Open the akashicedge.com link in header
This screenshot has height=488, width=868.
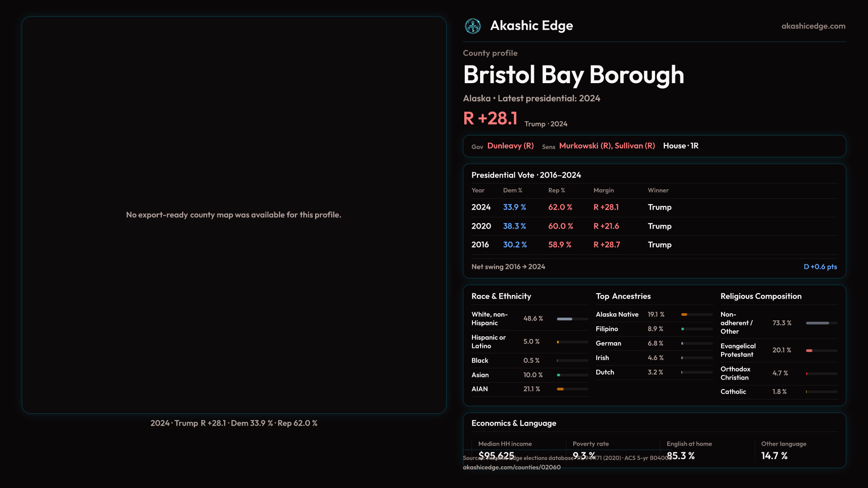tap(813, 26)
